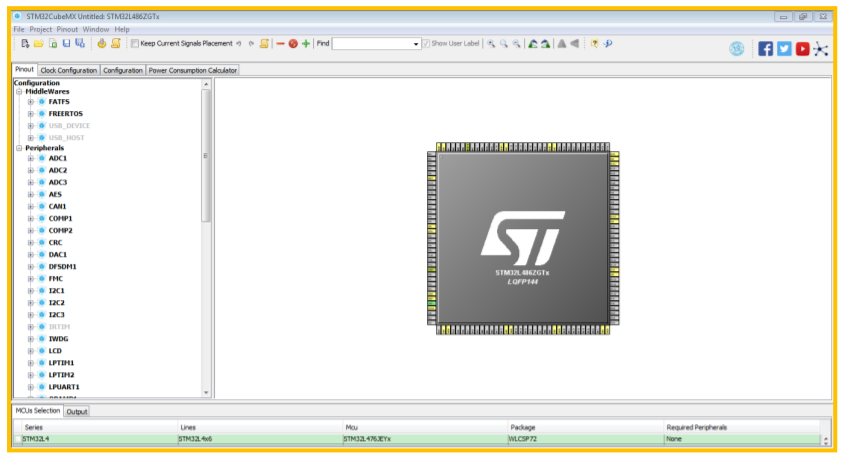Click the grey upward triangle flip icon
Screen dimensions: 843x464
pyautogui.click(x=562, y=44)
